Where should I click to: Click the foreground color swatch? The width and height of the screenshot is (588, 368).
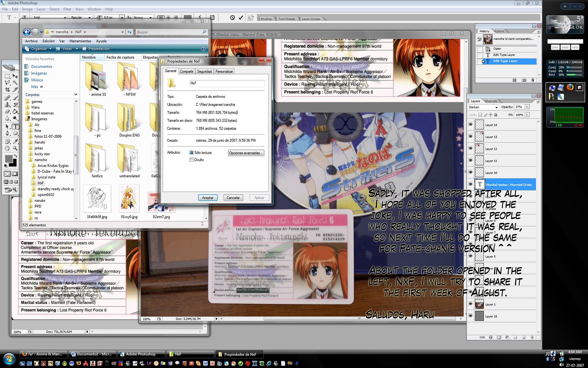click(9, 159)
